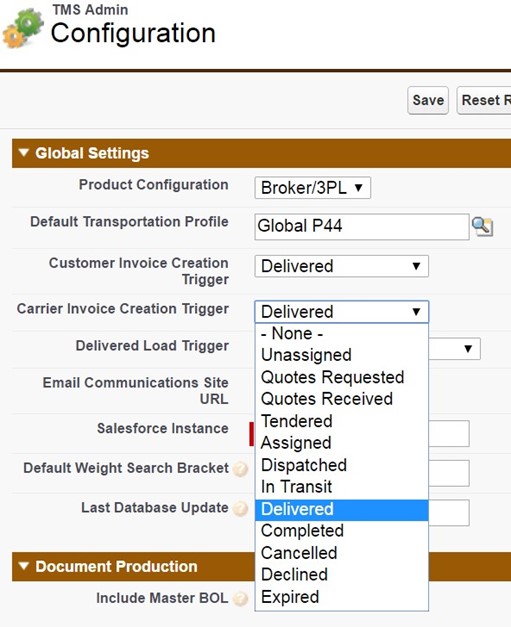Click help icon next to Last Database Update
The height and width of the screenshot is (627, 511).
point(240,508)
